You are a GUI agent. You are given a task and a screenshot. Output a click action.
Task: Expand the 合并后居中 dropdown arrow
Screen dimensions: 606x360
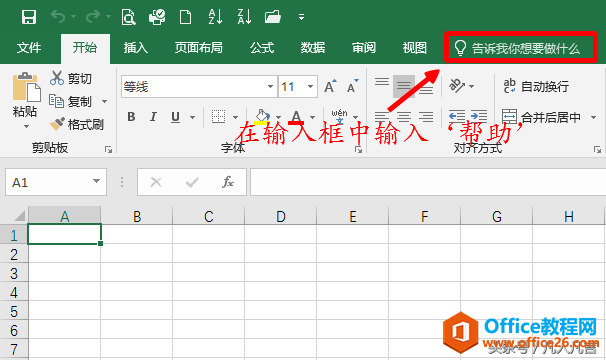pos(593,117)
